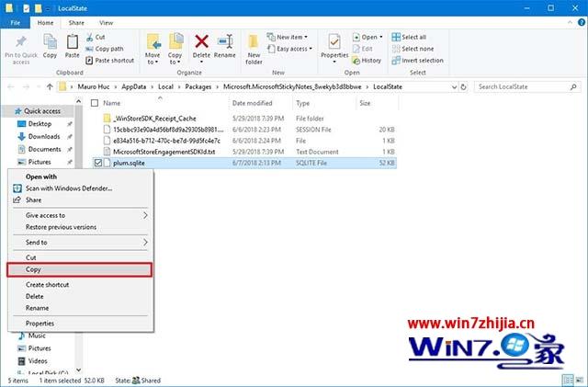This screenshot has height=387, width=588.
Task: Choose Create shortcut in context menu
Action: (x=80, y=285)
